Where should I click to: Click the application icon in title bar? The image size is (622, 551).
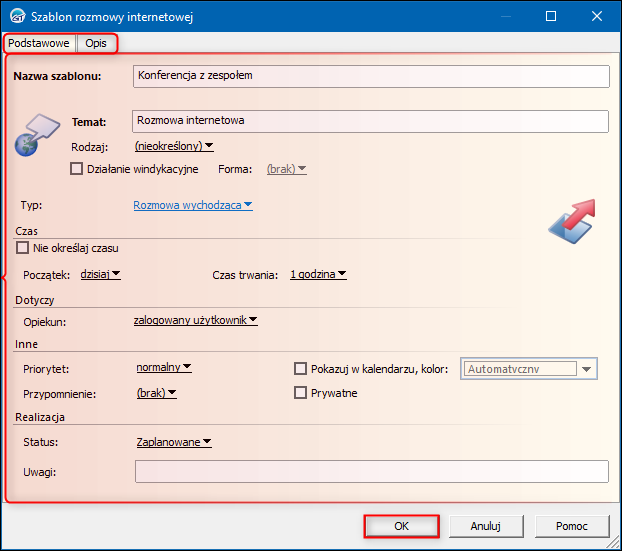click(18, 16)
